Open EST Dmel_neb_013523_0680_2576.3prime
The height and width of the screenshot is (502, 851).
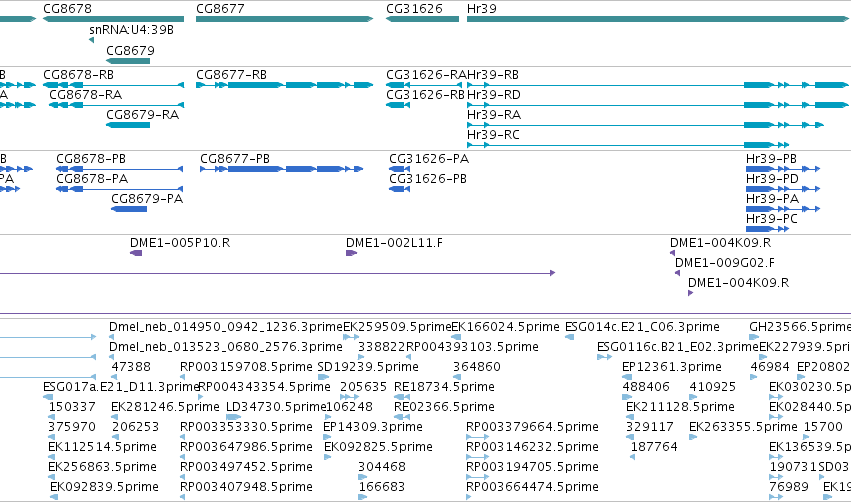click(x=226, y=347)
